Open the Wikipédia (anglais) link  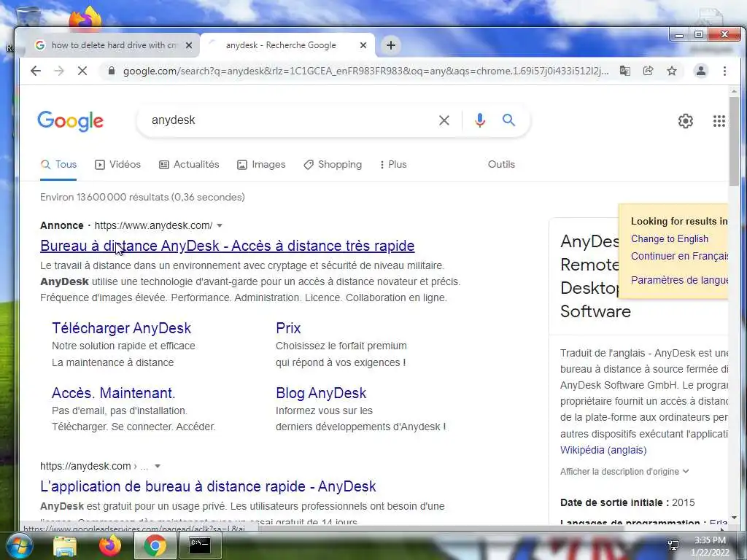click(x=603, y=450)
